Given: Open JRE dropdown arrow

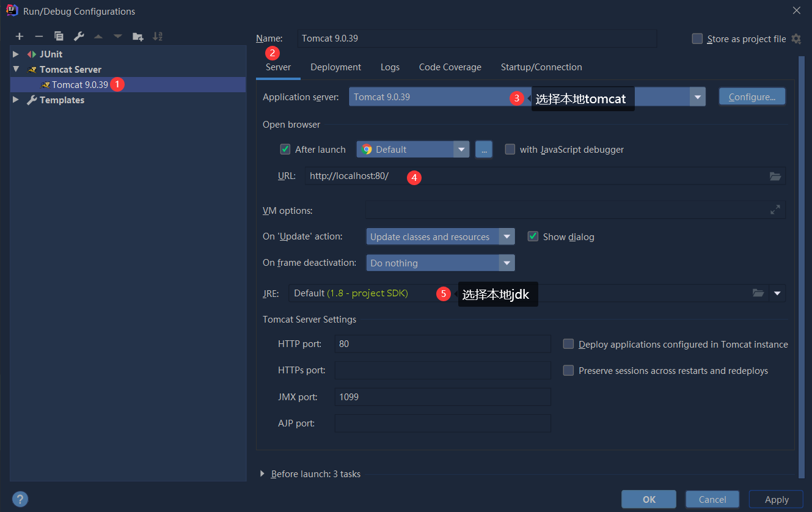Looking at the screenshot, I should coord(777,293).
